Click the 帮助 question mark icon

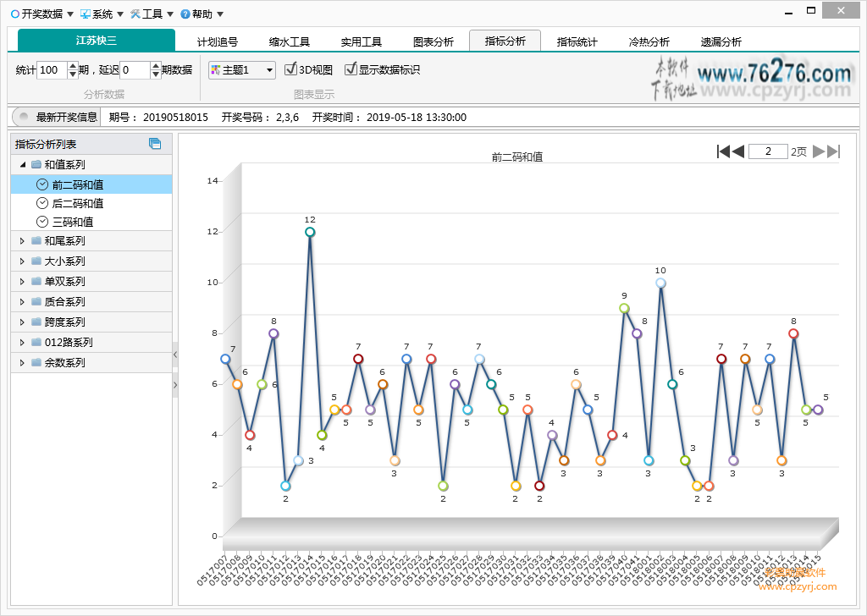(185, 14)
